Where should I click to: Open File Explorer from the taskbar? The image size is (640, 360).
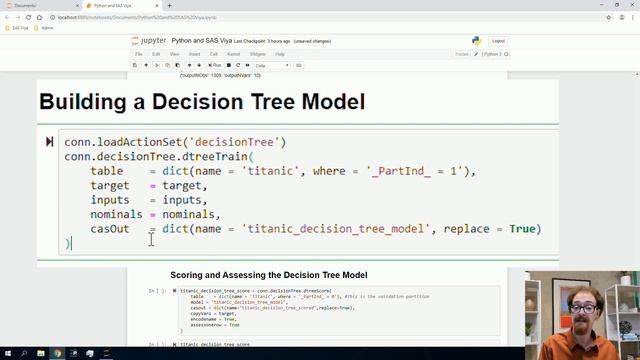[x=41, y=353]
